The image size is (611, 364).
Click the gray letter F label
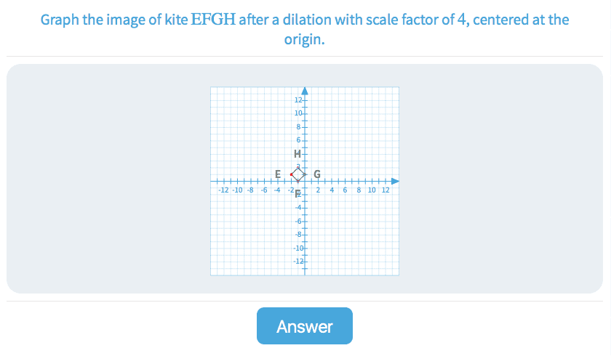[297, 193]
